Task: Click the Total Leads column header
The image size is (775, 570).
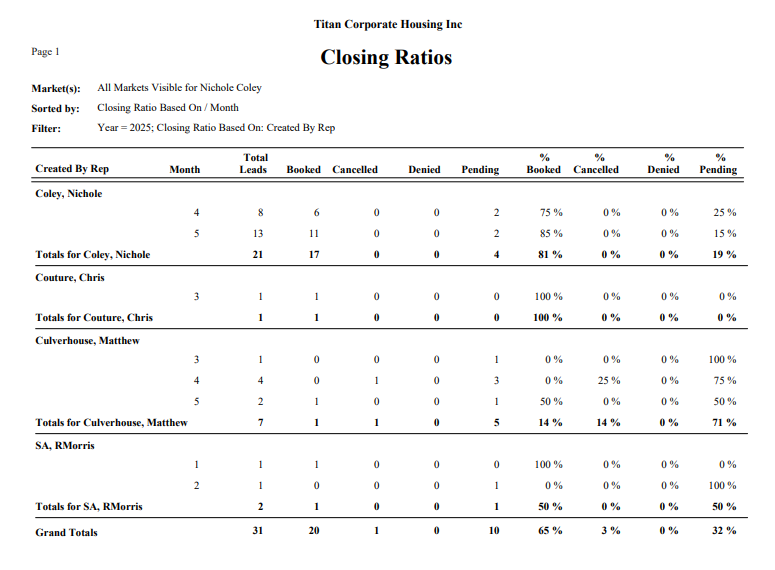Action: (x=254, y=164)
